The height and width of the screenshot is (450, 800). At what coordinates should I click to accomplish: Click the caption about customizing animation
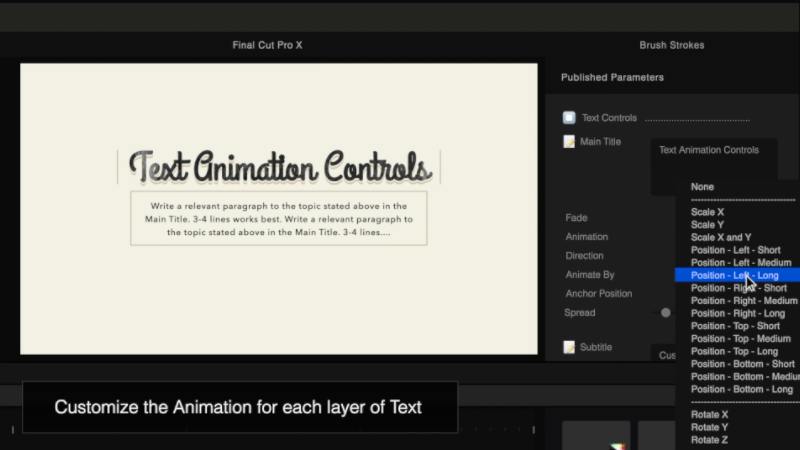pyautogui.click(x=238, y=407)
